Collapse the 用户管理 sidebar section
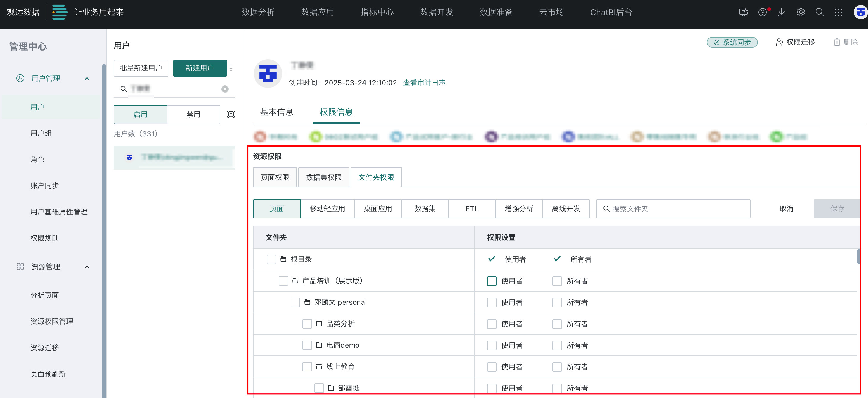The image size is (868, 398). 87,79
